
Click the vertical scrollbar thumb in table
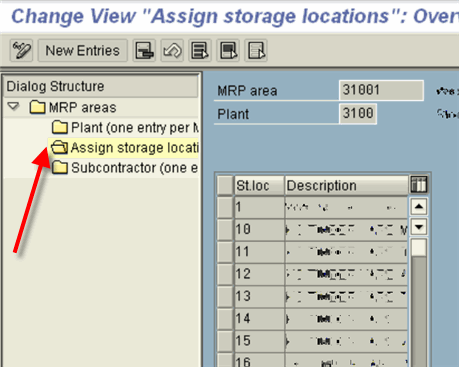tap(419, 248)
